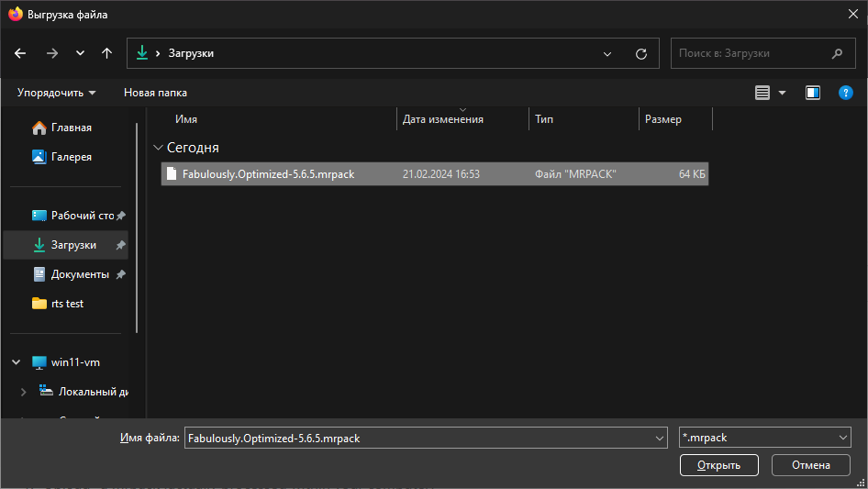Viewport: 868px width, 489px height.
Task: Collapse the Сегодня group
Action: coord(158,148)
